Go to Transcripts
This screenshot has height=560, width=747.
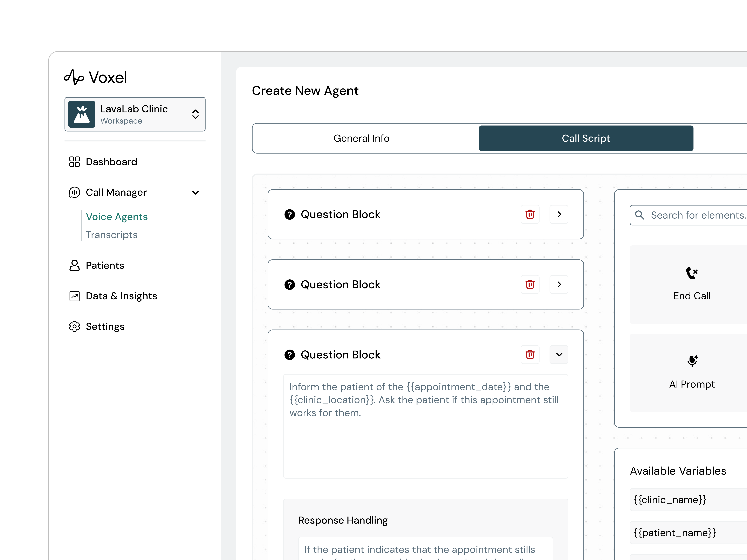tap(112, 235)
